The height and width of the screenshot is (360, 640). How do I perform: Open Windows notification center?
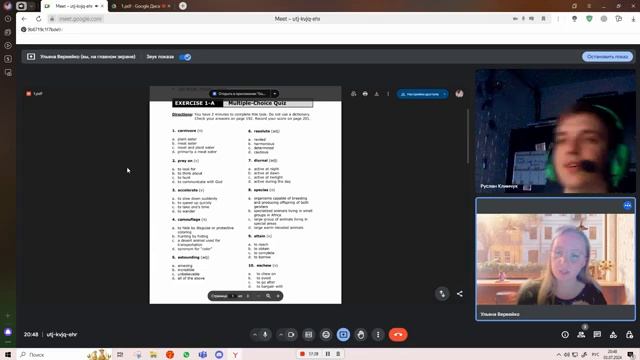coord(631,354)
